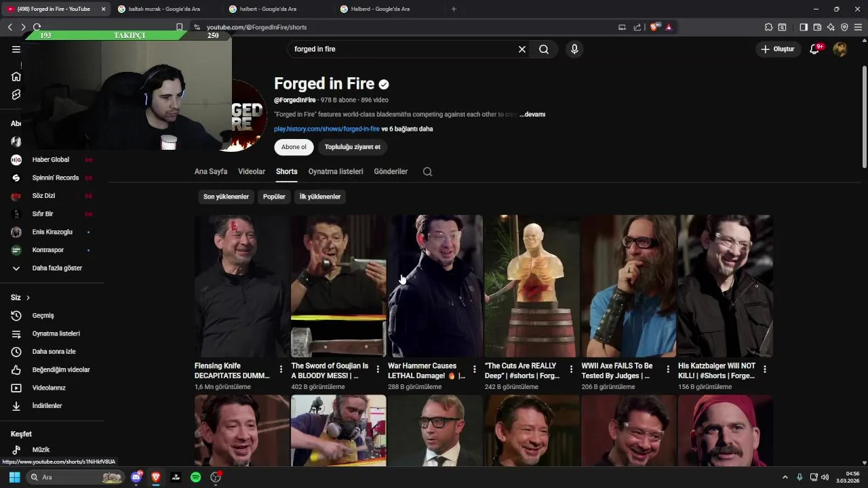Open OBS Studio from the taskbar
Screen dimensions: 868x488
[x=216, y=477]
